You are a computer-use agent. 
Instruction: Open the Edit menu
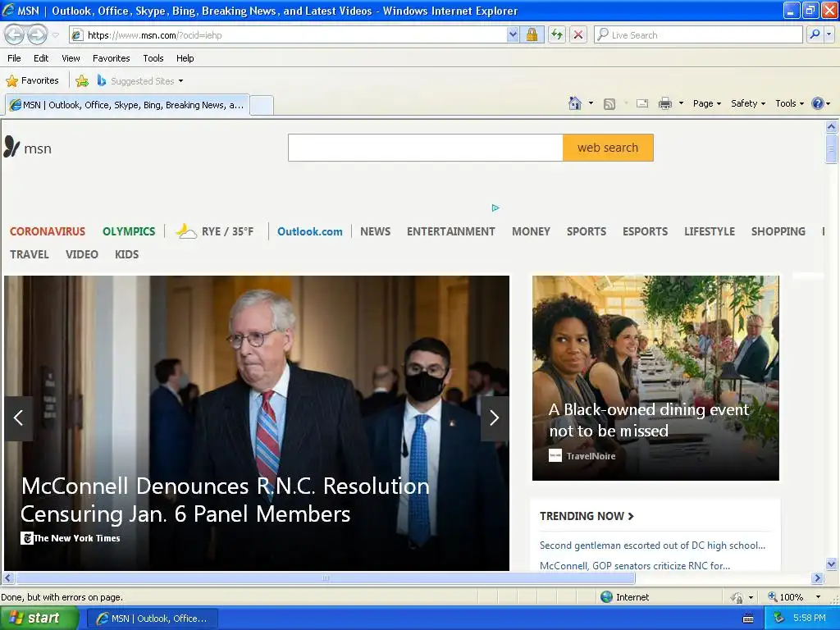pyautogui.click(x=41, y=58)
